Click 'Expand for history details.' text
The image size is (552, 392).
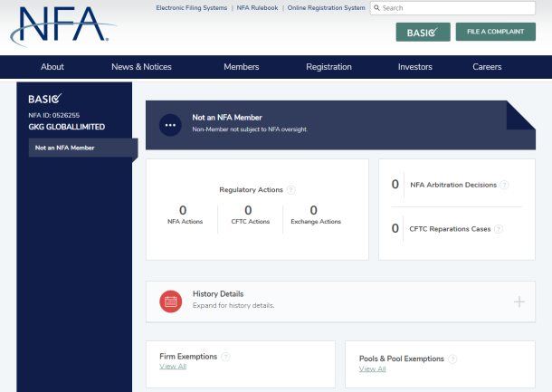click(233, 305)
